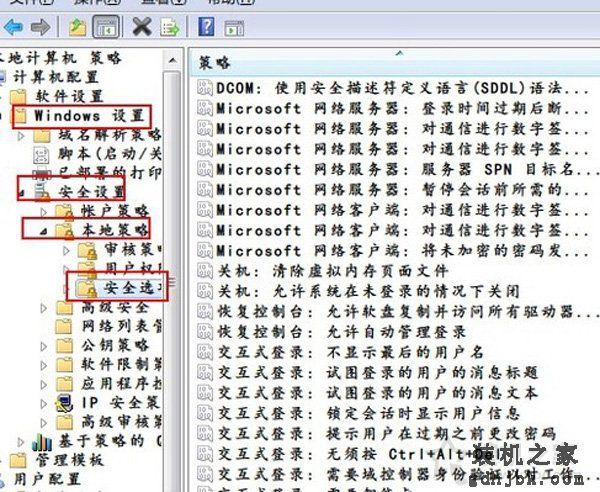
Task: Select the 软件设置 folder icon under 计算机配置
Action: pos(18,96)
